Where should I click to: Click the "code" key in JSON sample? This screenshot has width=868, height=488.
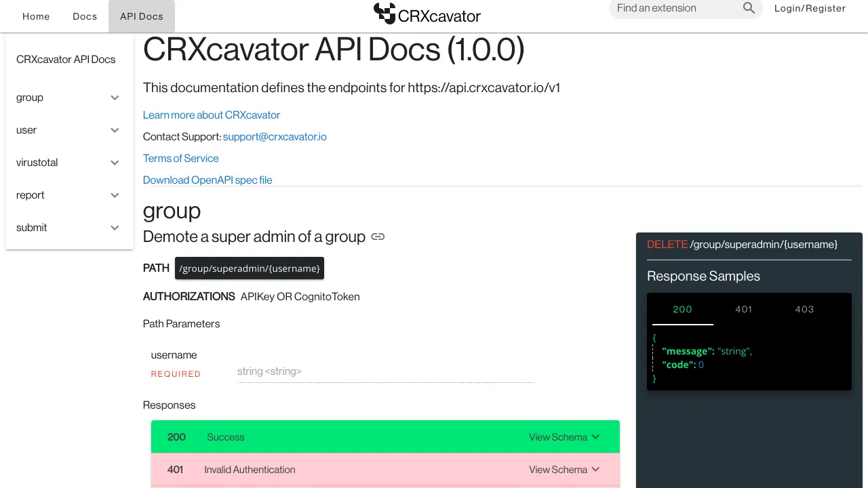pyautogui.click(x=679, y=365)
